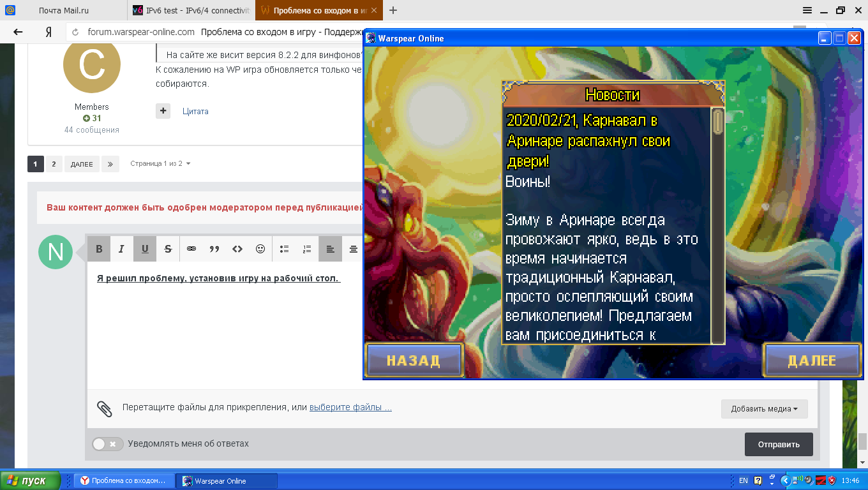
Task: Click page 1 pagination button
Action: (36, 164)
